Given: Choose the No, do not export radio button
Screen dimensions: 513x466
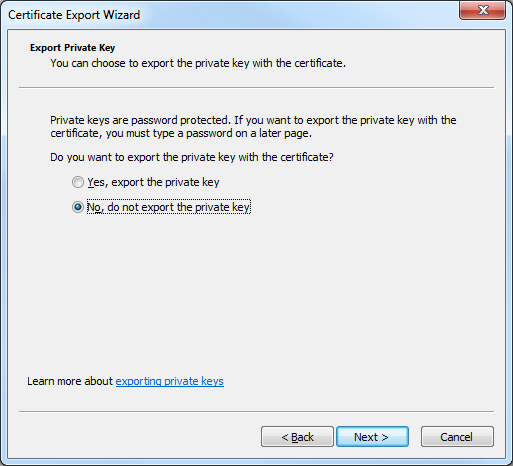Looking at the screenshot, I should pos(78,207).
